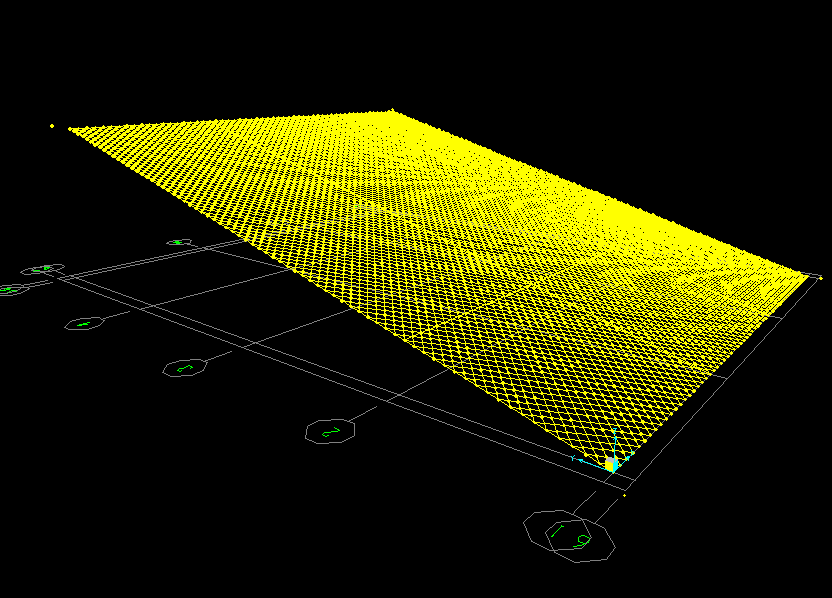Viewport: 832px width, 598px height.
Task: Select the isolated yellow node left of mesh
Action: tap(52, 126)
